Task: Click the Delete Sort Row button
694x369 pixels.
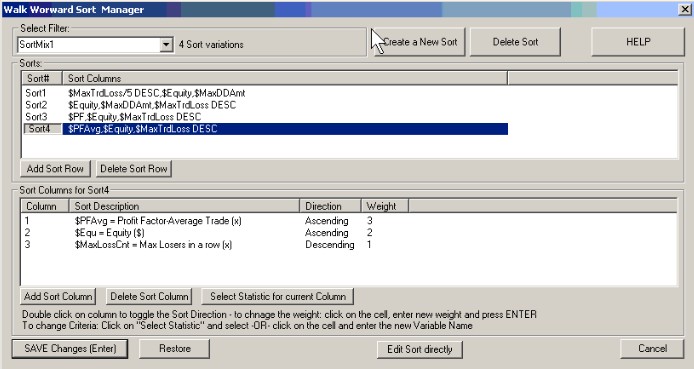Action: (x=134, y=169)
